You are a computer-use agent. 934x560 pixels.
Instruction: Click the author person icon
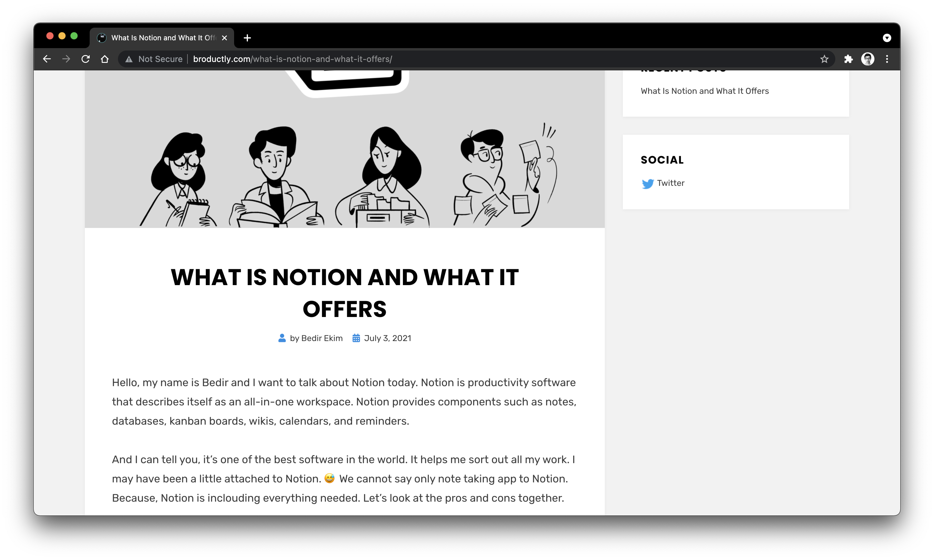coord(282,338)
